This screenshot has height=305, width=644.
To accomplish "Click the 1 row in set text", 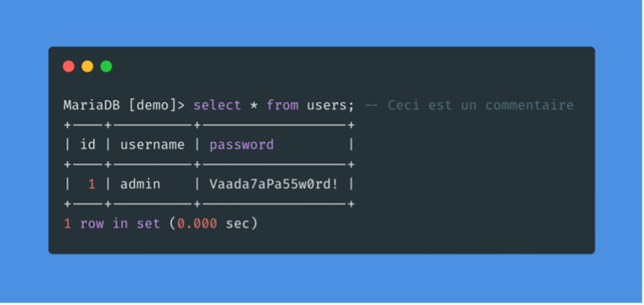I will (112, 224).
